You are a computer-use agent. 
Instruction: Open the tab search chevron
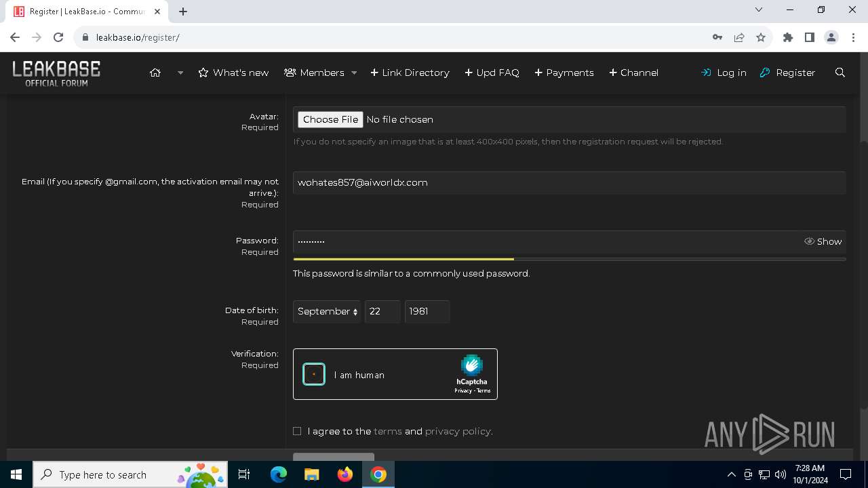pyautogui.click(x=759, y=10)
